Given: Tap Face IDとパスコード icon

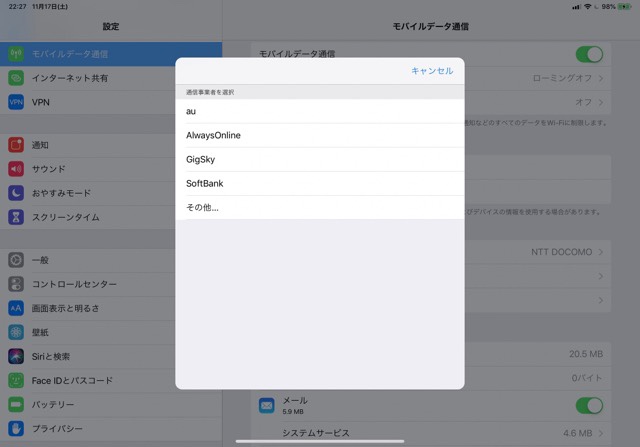Looking at the screenshot, I should (16, 380).
